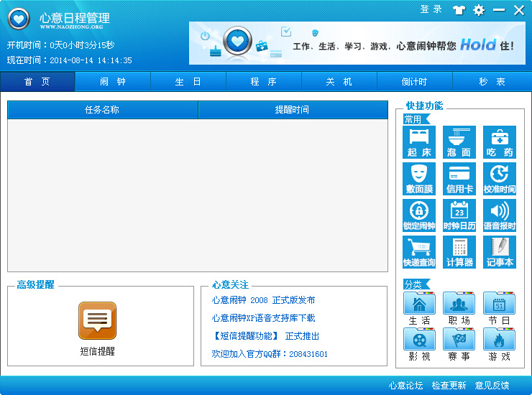Launch the 敷面膜 face mask timer
This screenshot has width=532, height=395.
[419, 179]
